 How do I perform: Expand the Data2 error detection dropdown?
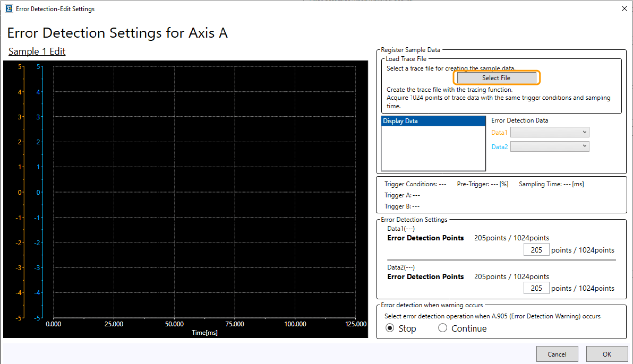coord(550,146)
